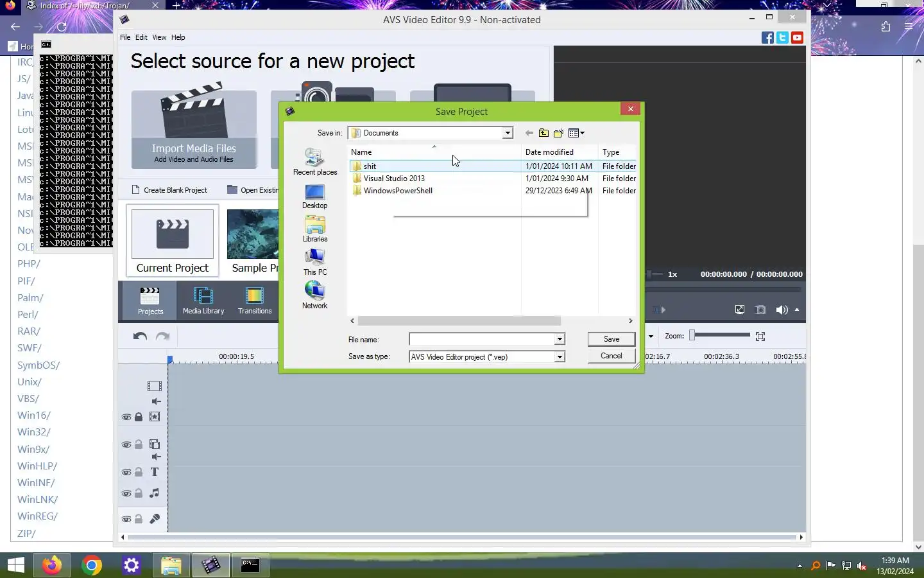Click the 1x playback speed slider
The height and width of the screenshot is (578, 924).
654,274
